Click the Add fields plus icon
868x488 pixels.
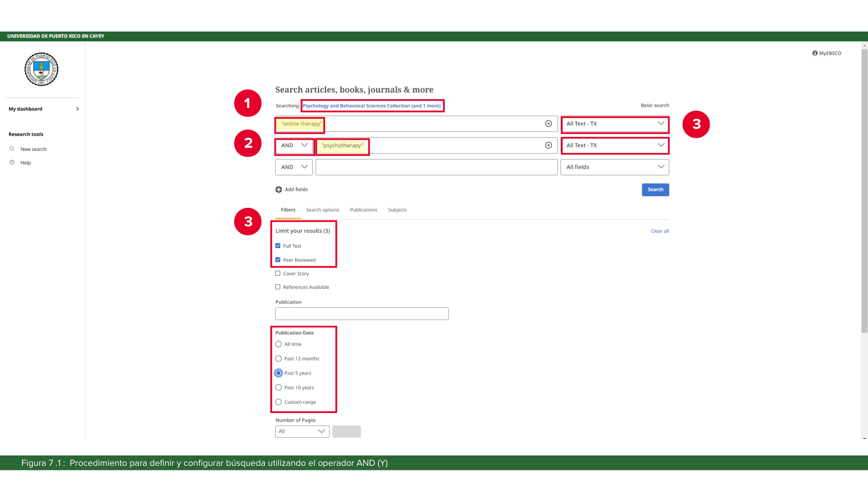point(278,190)
